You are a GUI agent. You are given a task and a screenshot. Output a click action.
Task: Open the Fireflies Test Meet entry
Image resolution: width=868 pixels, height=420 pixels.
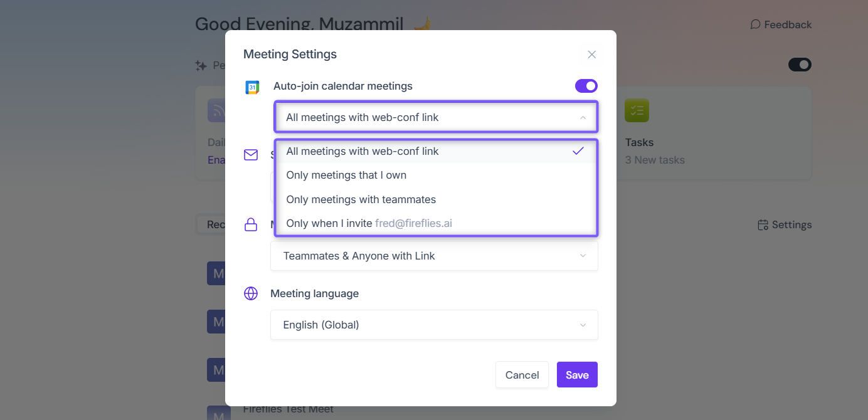(288, 409)
